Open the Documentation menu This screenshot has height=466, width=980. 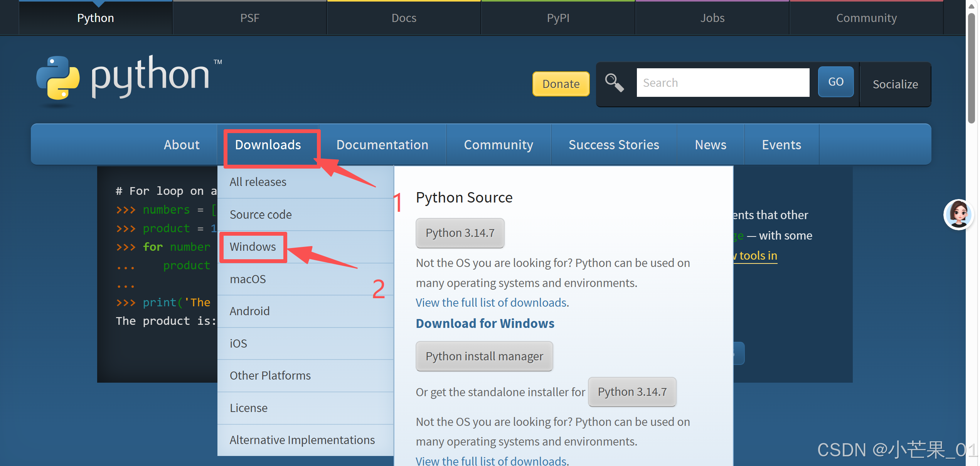[382, 145]
